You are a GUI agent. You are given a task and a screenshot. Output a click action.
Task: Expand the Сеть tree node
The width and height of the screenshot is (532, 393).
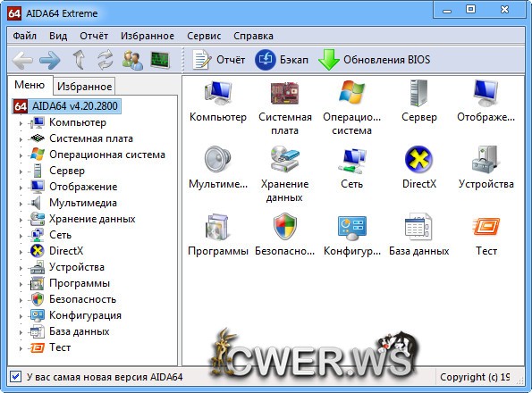21,236
